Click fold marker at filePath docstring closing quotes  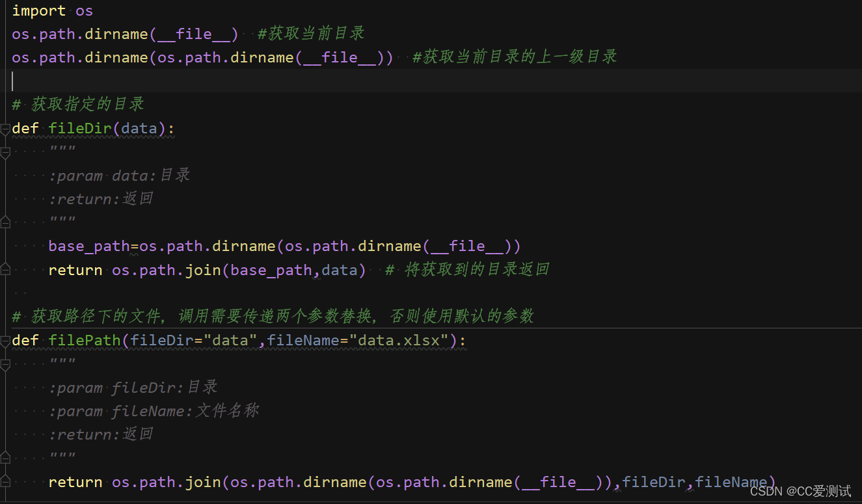5,458
